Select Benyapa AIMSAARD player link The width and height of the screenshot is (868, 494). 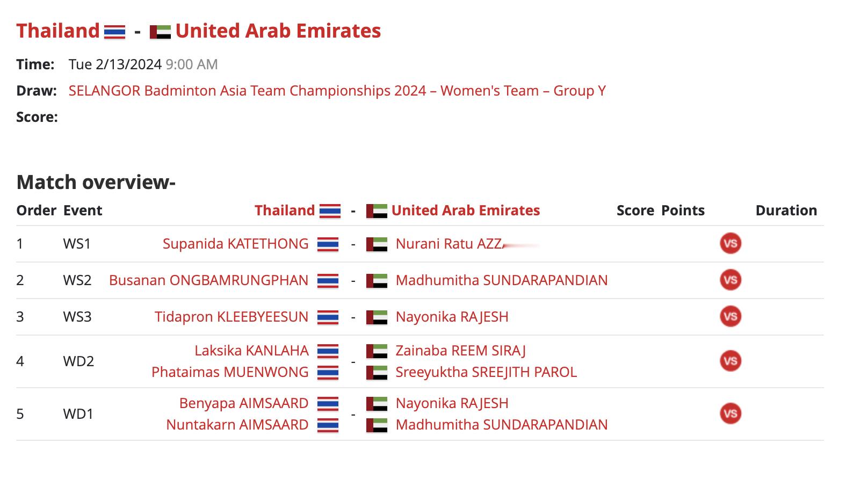[x=244, y=403]
